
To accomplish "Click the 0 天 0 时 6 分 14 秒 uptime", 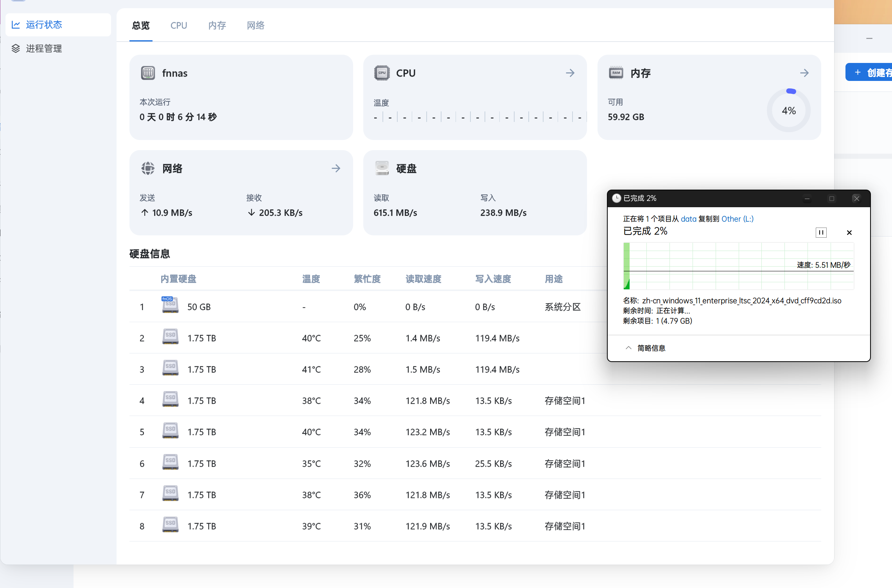I will pyautogui.click(x=178, y=117).
